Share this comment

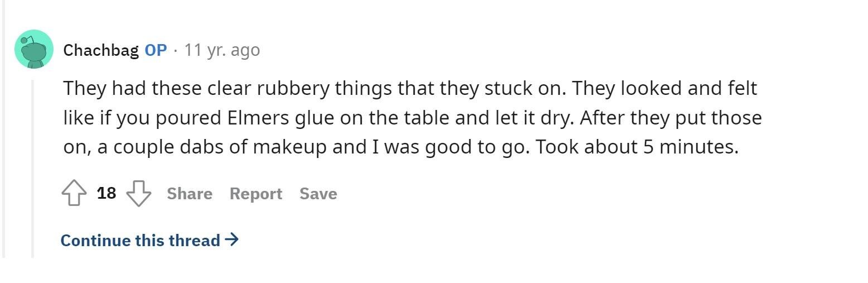190,194
